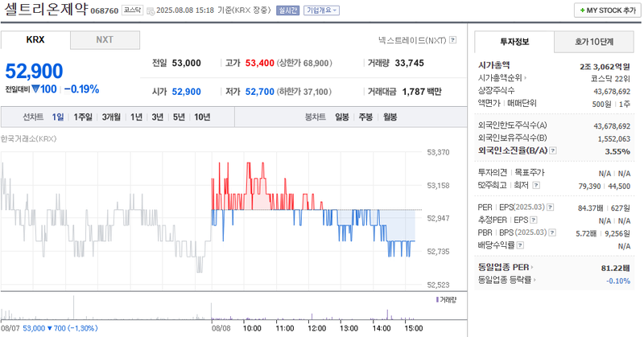Add stock with MY STOCK 추가 button
The height and width of the screenshot is (337, 644).
[608, 10]
